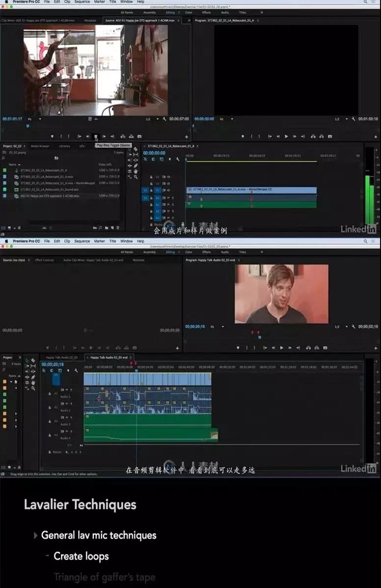381x588 pixels.
Task: Select Pen tool in lower tools panel
Action: [33, 377]
